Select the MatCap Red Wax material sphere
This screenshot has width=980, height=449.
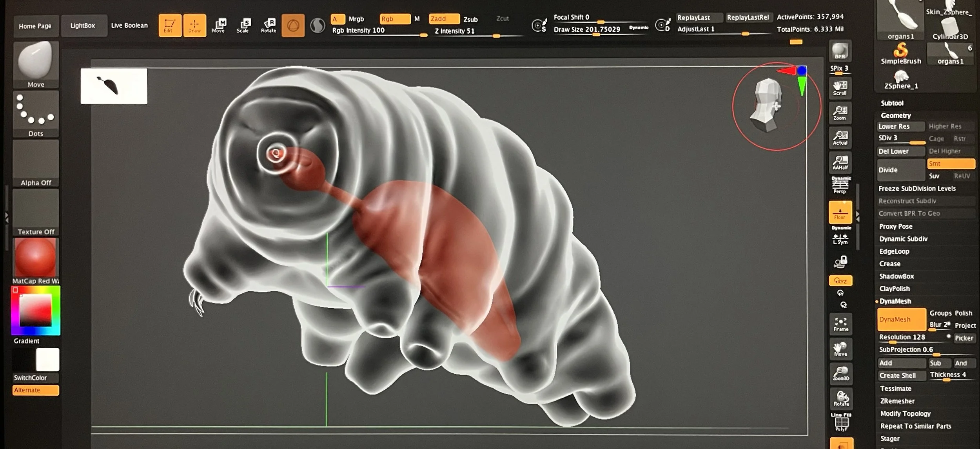(36, 258)
